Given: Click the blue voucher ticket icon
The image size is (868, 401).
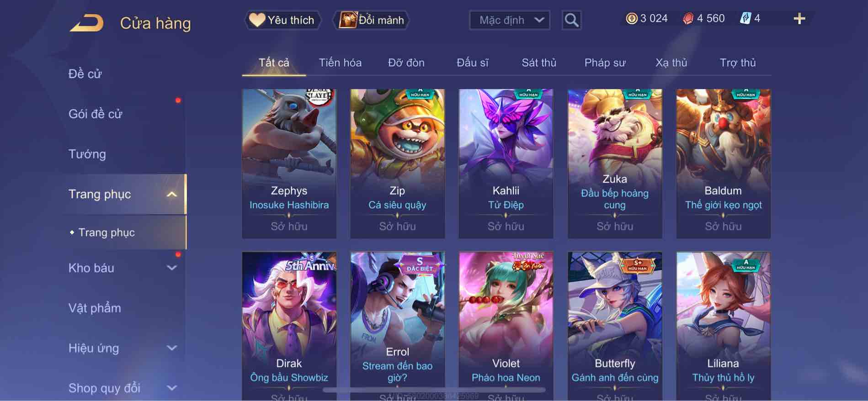Looking at the screenshot, I should tap(745, 18).
